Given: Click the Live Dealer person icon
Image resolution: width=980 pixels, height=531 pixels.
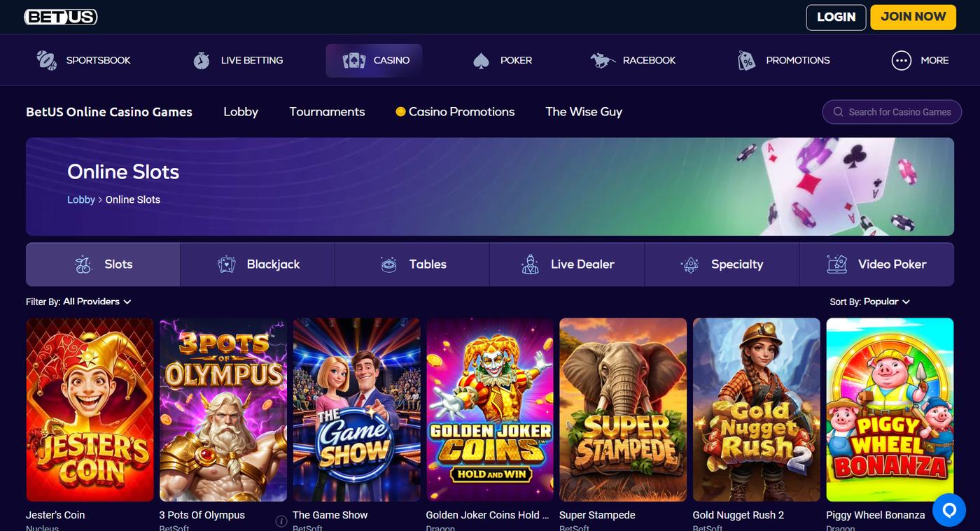Looking at the screenshot, I should 530,264.
